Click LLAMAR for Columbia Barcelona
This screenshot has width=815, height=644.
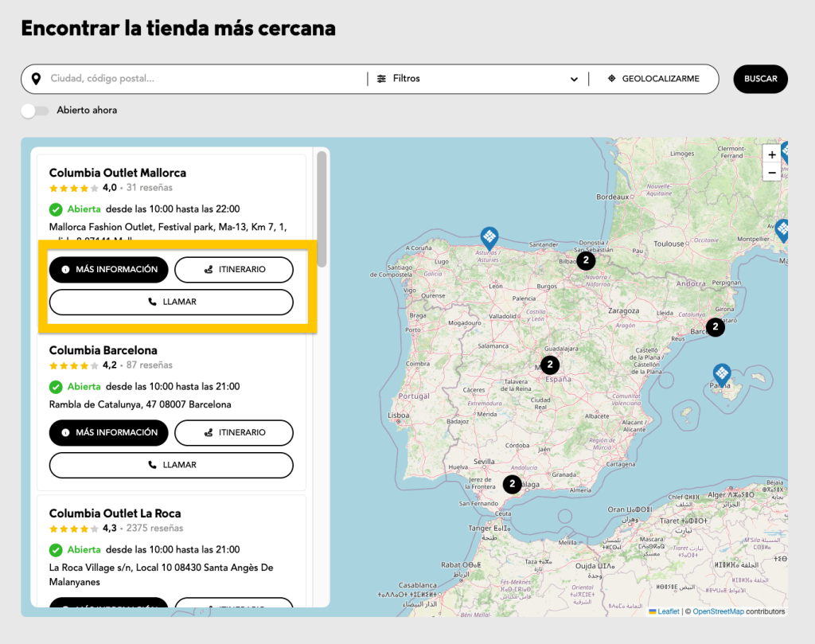click(172, 465)
